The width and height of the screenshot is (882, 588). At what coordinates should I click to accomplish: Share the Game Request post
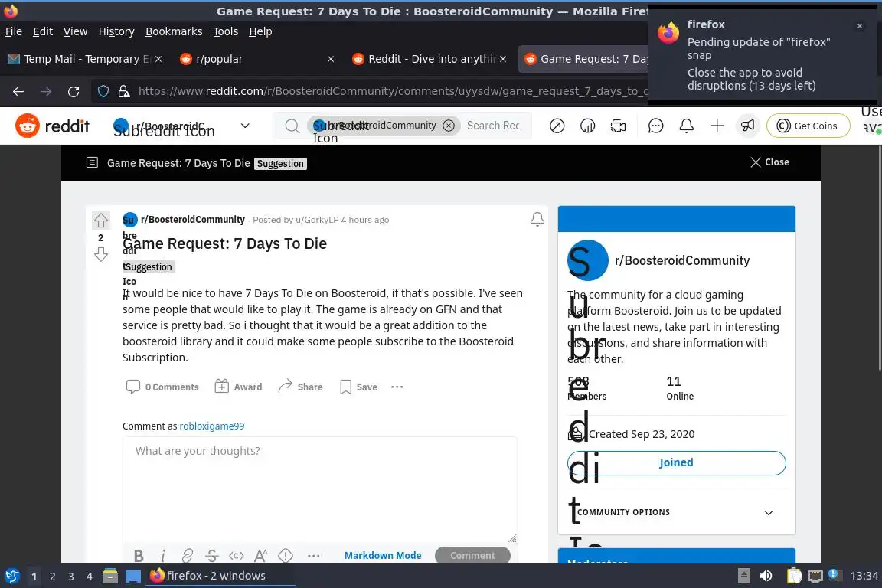[x=300, y=387]
